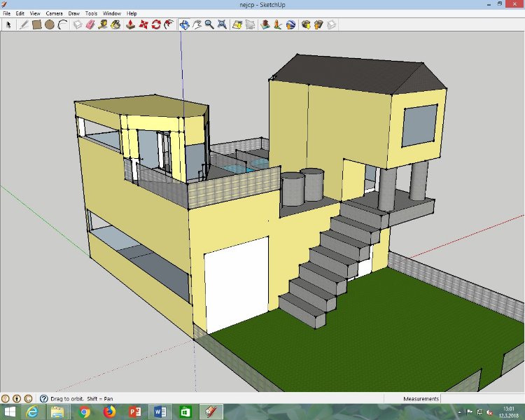Pick the Line pencil tool
The image size is (525, 420).
click(x=23, y=24)
